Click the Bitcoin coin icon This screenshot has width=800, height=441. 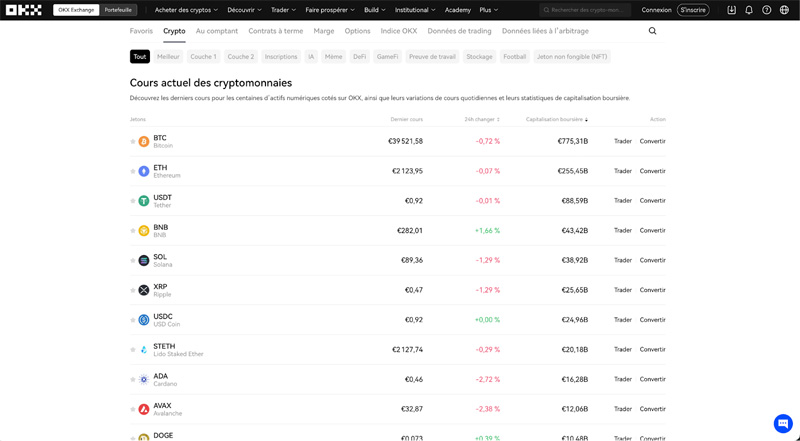click(x=144, y=141)
